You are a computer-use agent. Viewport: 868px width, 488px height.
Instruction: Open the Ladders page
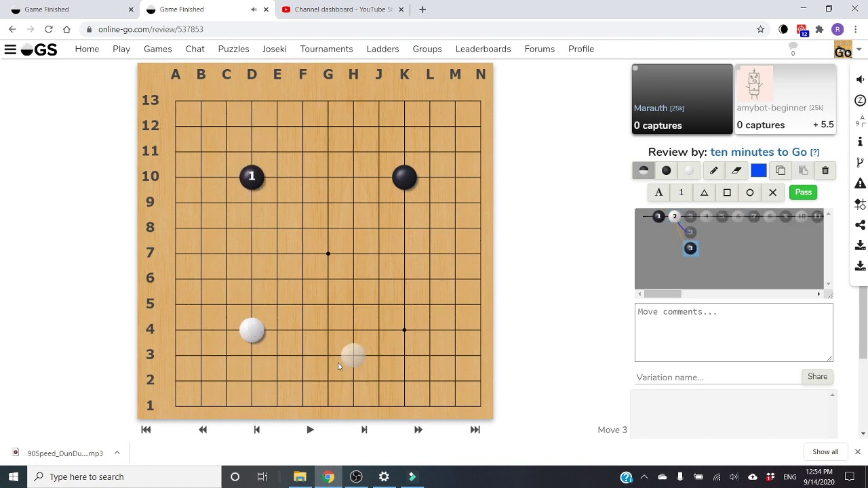(x=382, y=49)
